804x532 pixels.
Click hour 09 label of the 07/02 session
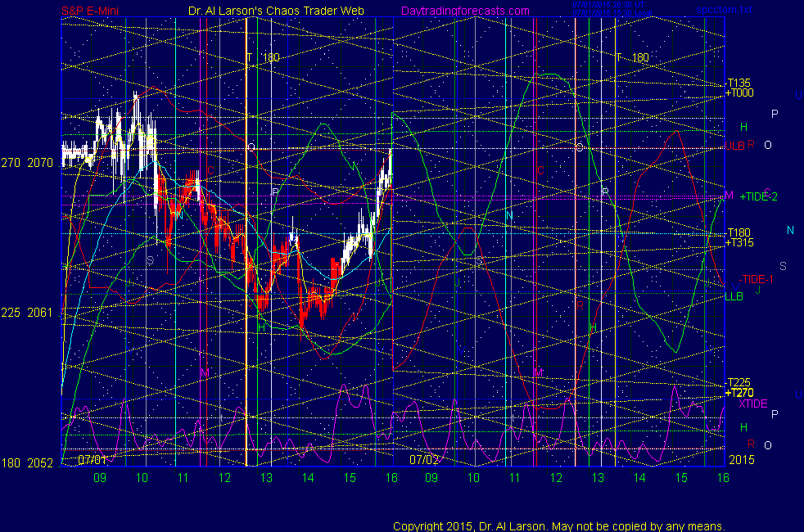[431, 478]
